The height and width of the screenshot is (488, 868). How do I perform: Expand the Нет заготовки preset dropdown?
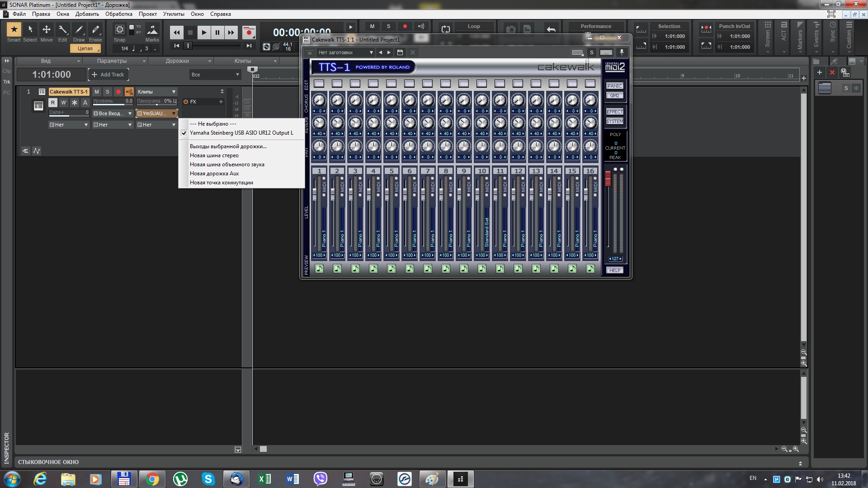tap(371, 52)
